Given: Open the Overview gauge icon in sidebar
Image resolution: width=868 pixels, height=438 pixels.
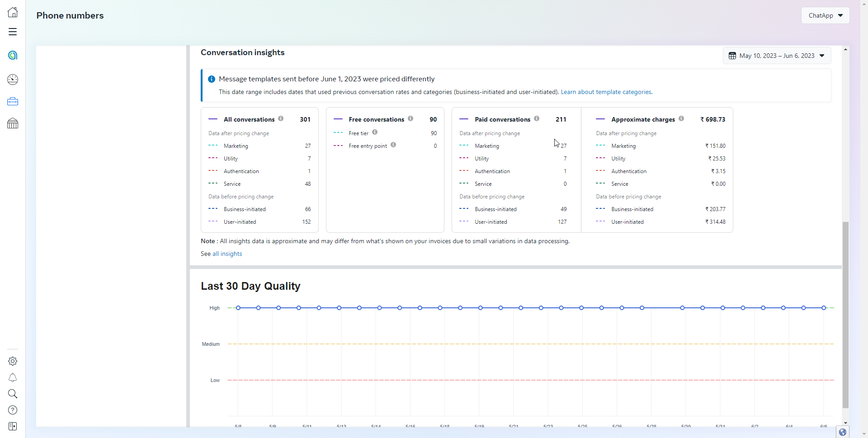Looking at the screenshot, I should tap(13, 80).
